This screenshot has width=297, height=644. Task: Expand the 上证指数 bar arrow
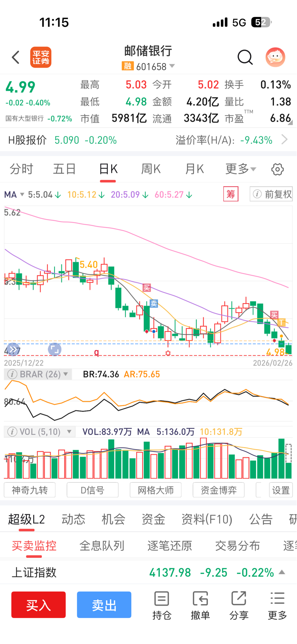coord(282,572)
